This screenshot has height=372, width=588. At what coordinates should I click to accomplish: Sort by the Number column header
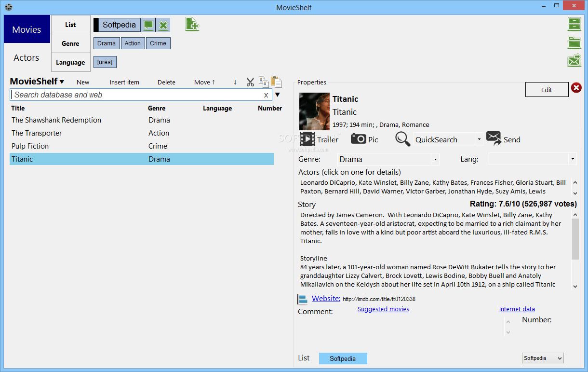[270, 108]
